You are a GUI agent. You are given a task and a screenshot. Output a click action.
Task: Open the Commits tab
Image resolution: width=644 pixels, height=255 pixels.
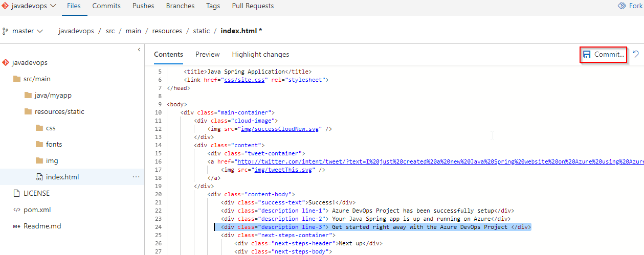tap(106, 6)
